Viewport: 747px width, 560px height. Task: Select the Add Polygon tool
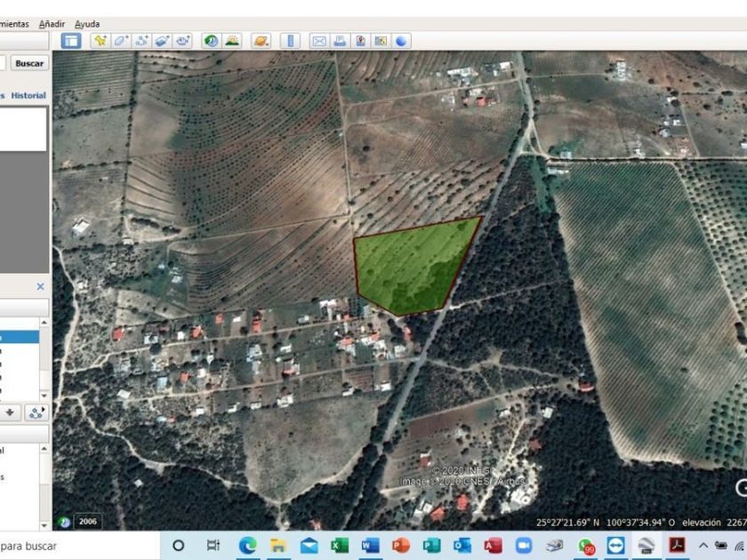pyautogui.click(x=121, y=41)
